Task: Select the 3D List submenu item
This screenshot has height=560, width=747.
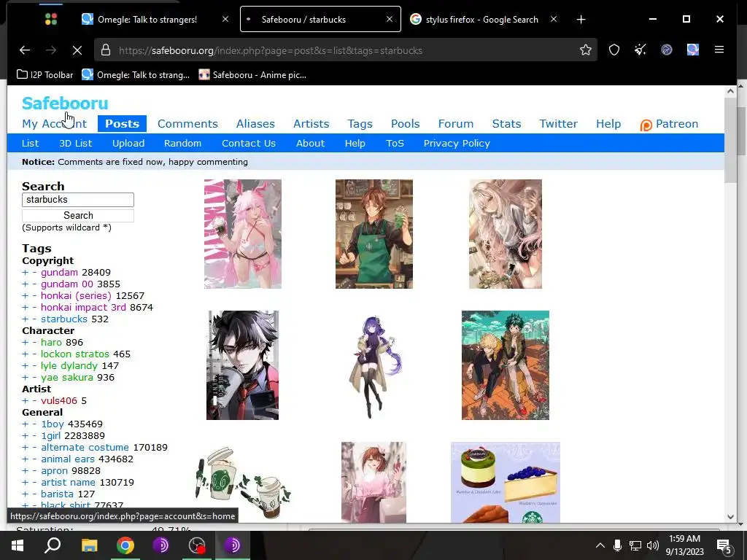Action: pyautogui.click(x=75, y=144)
